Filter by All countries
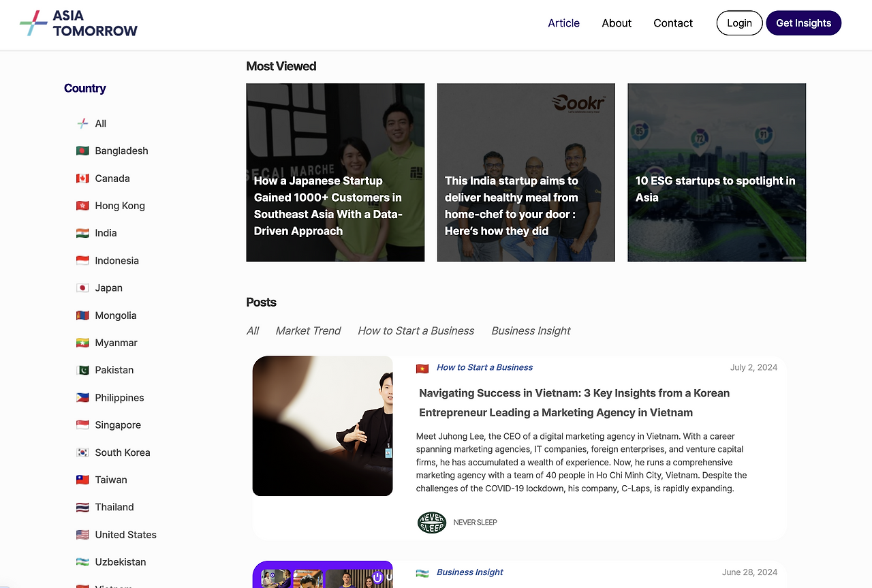The height and width of the screenshot is (588, 872). (x=101, y=123)
